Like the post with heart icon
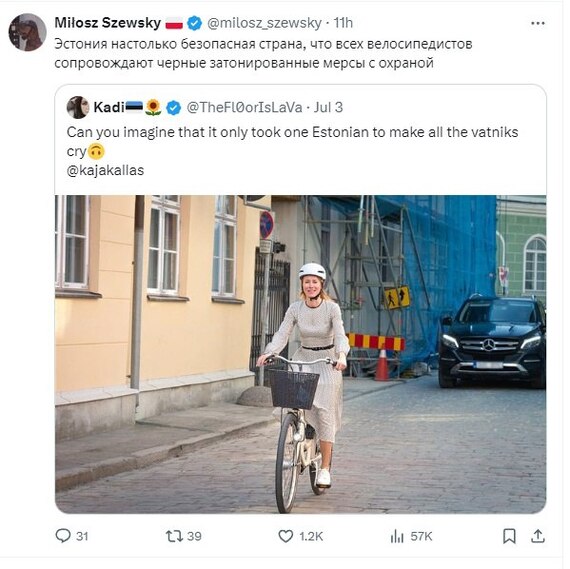Viewport: 570px width, 569px height. 286,536
